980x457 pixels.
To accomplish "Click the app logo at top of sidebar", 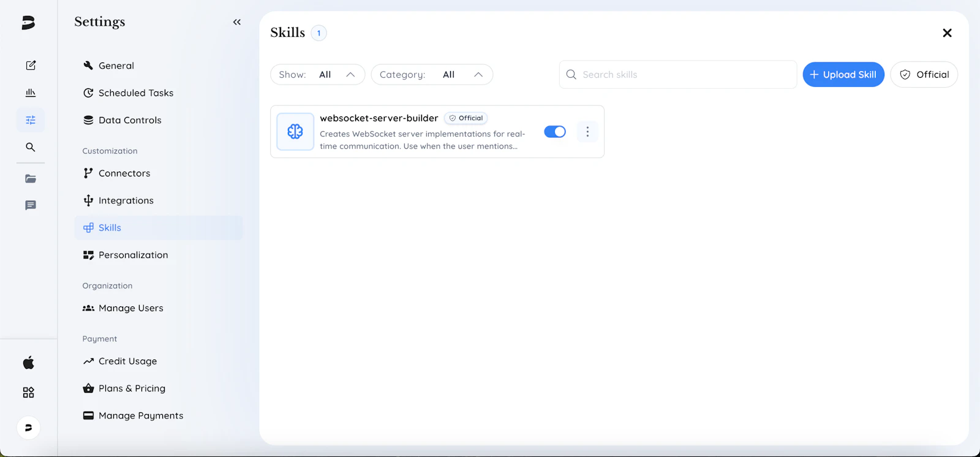I will [x=29, y=23].
